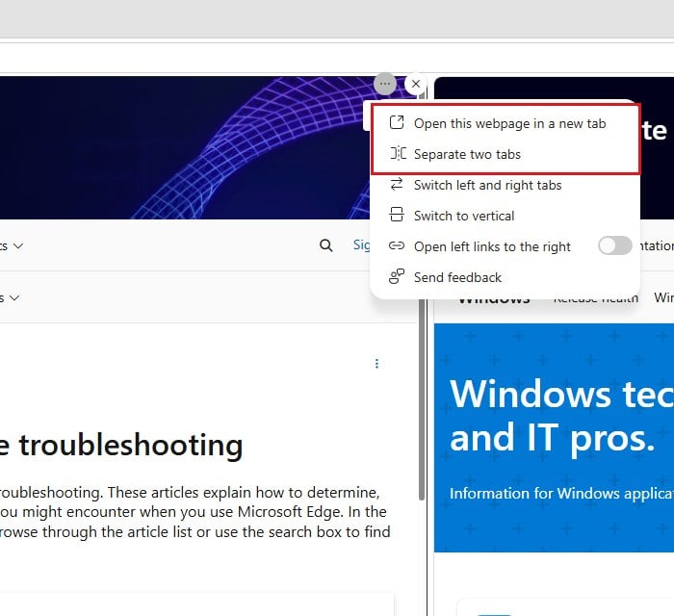674x616 pixels.
Task: Select Separate two tabs menu entry
Action: [x=505, y=154]
